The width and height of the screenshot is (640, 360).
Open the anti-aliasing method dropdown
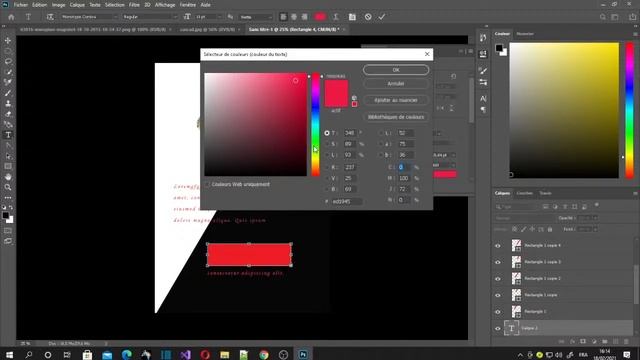pyautogui.click(x=256, y=17)
